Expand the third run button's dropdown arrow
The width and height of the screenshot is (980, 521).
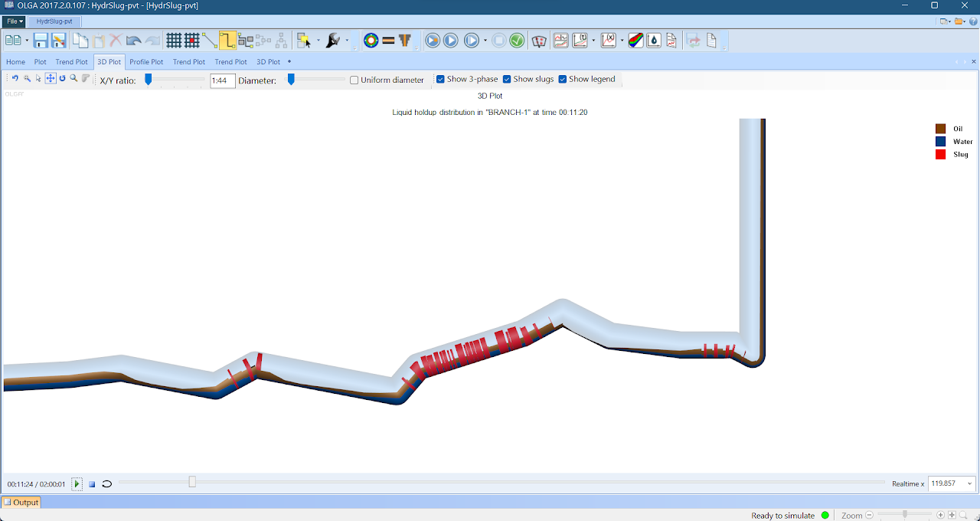tap(485, 41)
